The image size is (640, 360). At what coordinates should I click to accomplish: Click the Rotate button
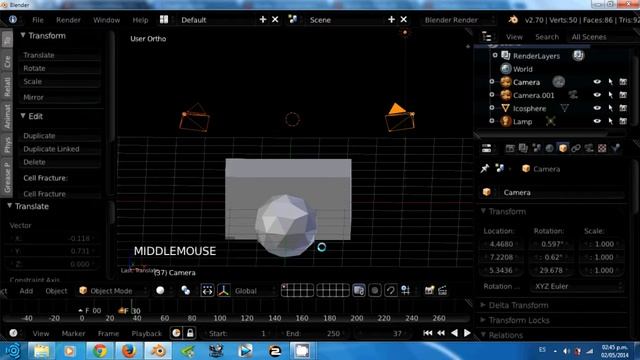tap(60, 68)
